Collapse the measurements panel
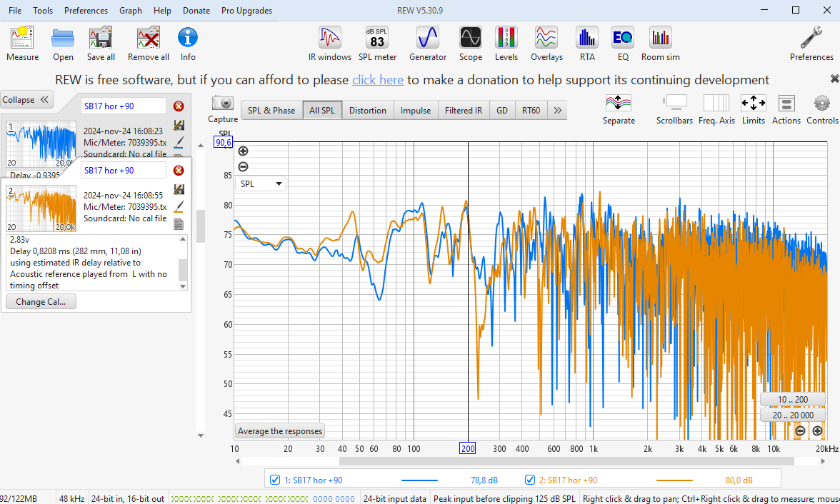The height and width of the screenshot is (504, 840). coord(26,100)
